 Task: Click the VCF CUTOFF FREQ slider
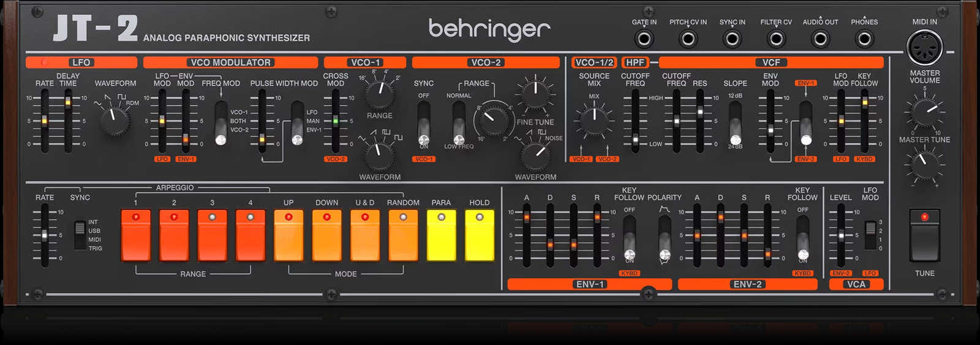[676, 121]
